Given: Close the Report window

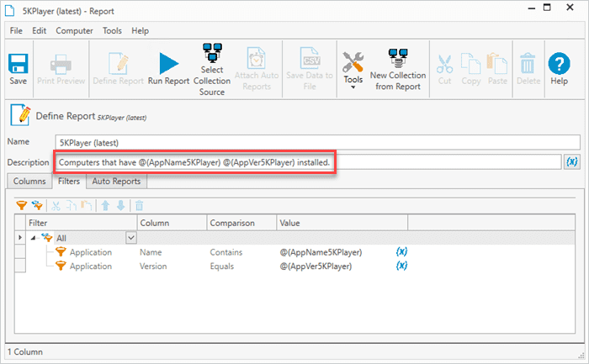Looking at the screenshot, I should (x=570, y=7).
